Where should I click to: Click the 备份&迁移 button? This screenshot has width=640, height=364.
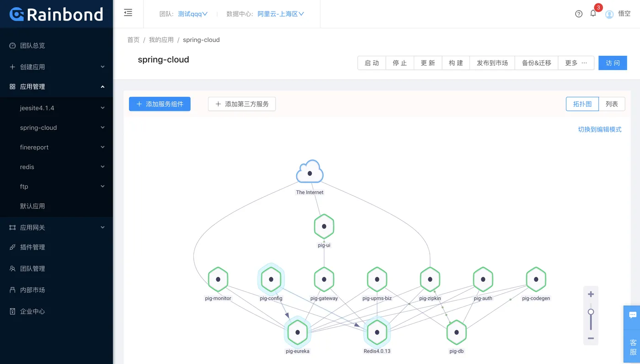click(x=537, y=63)
